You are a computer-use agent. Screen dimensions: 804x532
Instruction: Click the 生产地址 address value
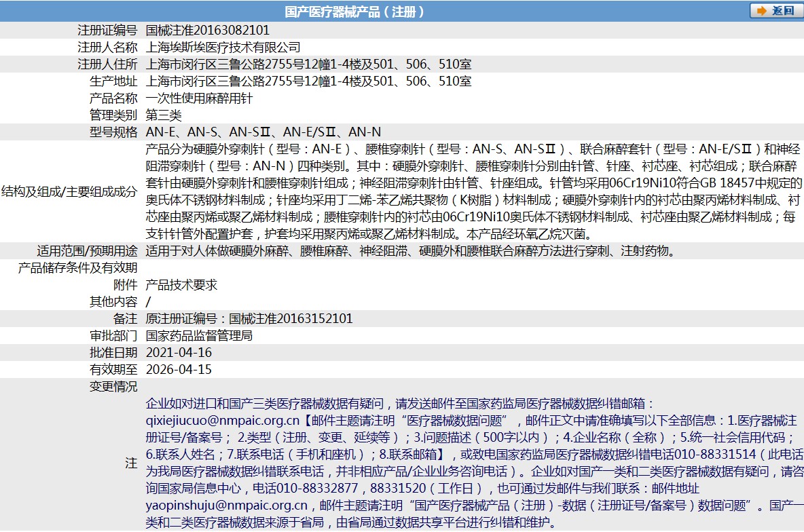309,81
